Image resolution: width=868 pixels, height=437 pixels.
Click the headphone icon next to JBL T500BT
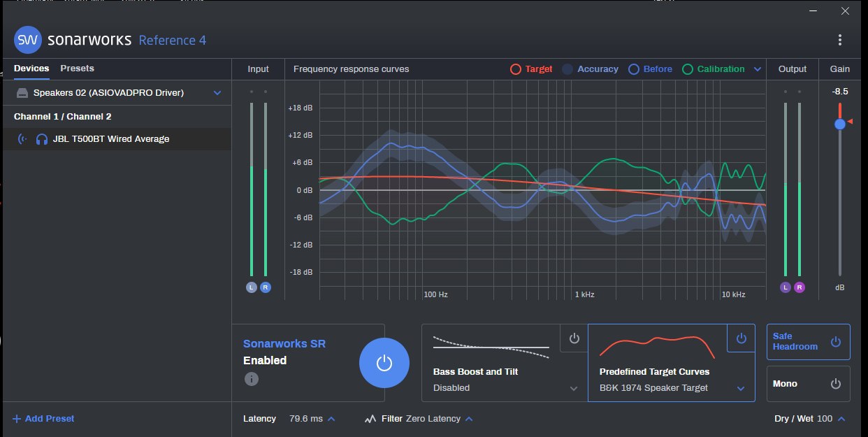tap(41, 139)
